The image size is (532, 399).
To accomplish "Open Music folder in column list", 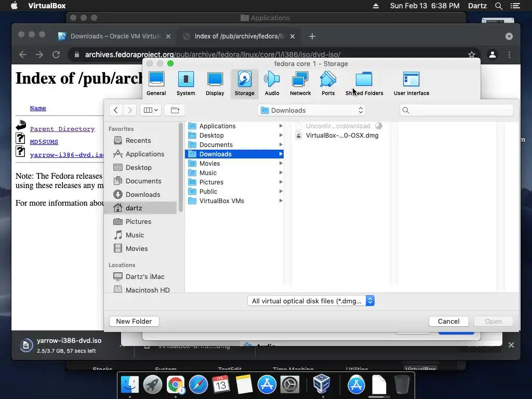I will click(234, 172).
